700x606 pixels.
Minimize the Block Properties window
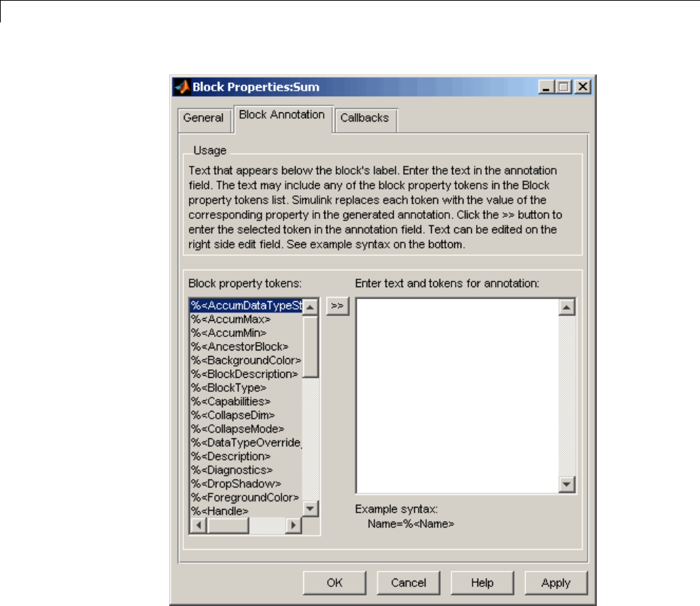click(x=546, y=86)
